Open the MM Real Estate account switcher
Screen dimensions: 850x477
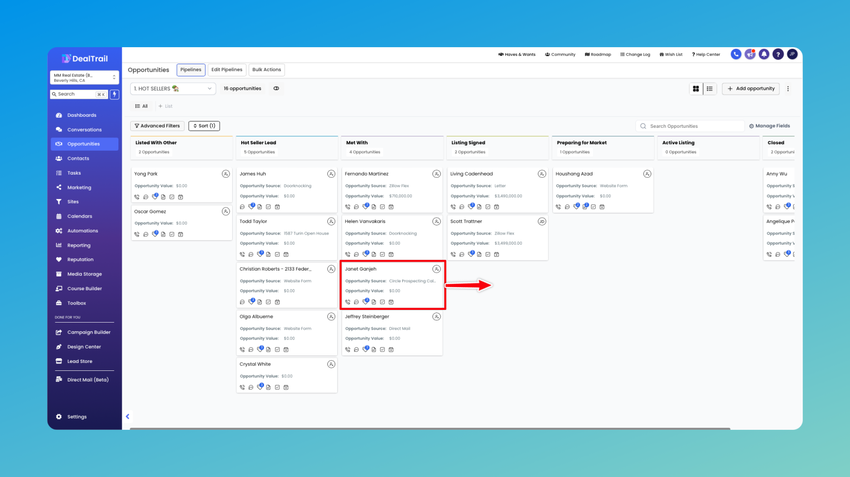pos(84,78)
